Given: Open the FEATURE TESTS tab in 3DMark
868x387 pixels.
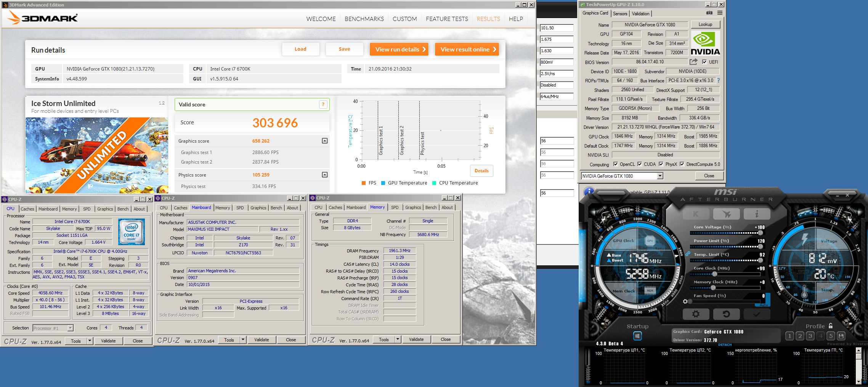Looking at the screenshot, I should (447, 19).
